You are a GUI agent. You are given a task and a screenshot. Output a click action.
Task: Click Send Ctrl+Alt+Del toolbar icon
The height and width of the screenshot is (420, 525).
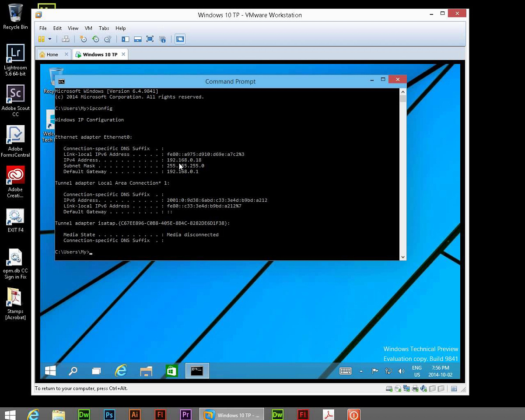tap(66, 39)
